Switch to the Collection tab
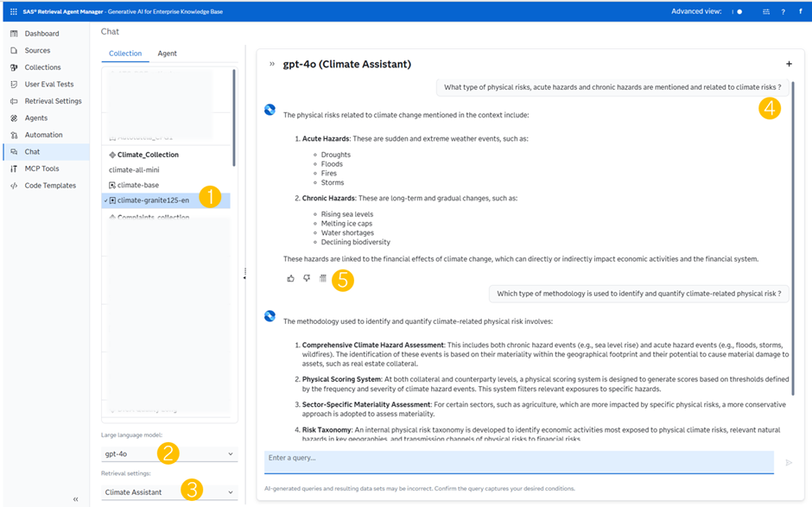 [x=124, y=54]
